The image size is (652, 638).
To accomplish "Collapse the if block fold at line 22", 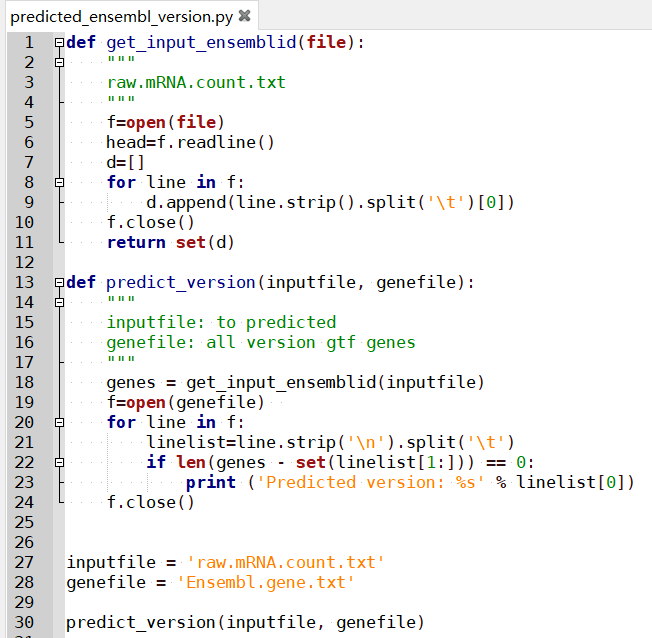I will coord(59,462).
